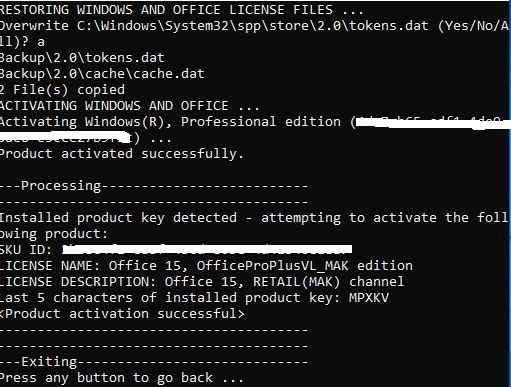Image resolution: width=511 pixels, height=387 pixels.
Task: Click the 'Press any button to go back' prompt
Action: 121,378
